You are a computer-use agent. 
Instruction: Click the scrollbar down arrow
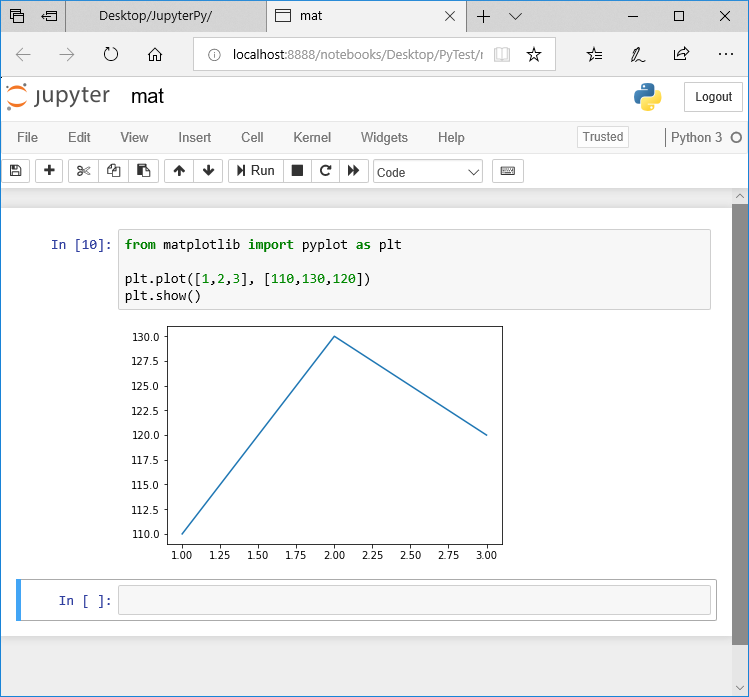pos(739,688)
